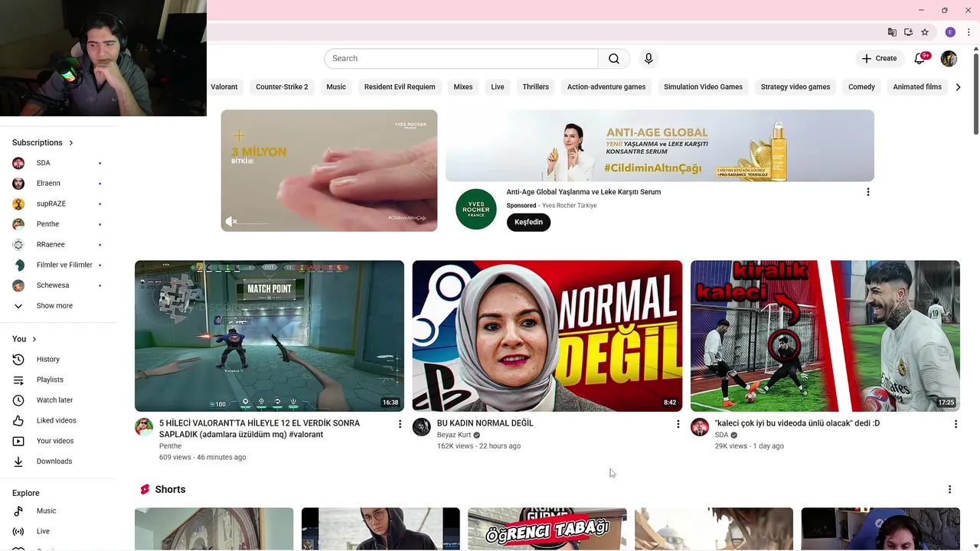The image size is (980, 551).
Task: Open the History page icon
Action: (x=18, y=359)
